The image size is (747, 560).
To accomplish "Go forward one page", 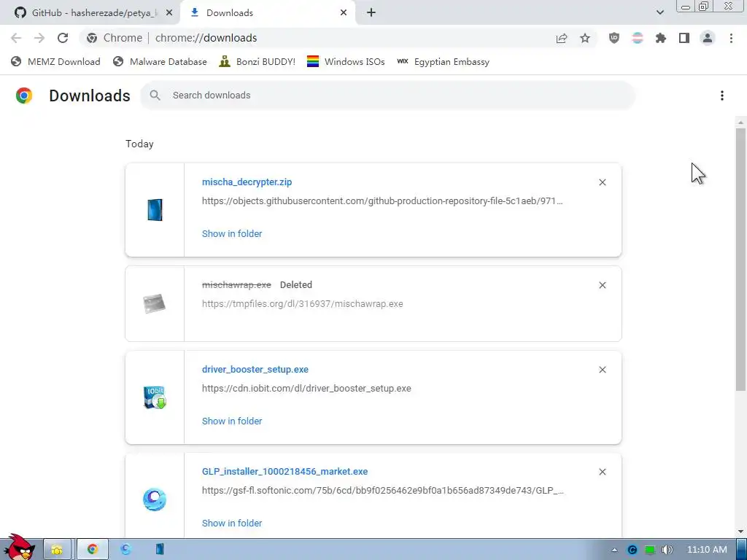I will point(39,38).
